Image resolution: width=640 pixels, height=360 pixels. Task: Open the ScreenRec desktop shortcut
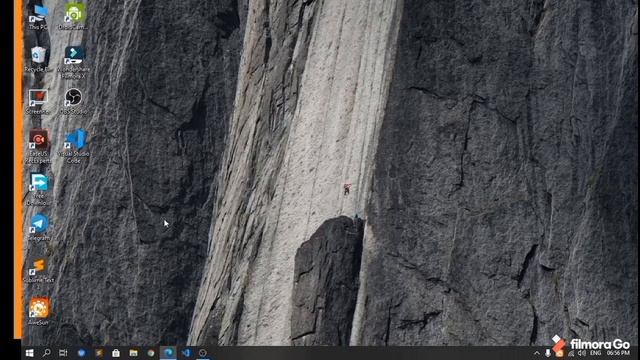pos(38,102)
